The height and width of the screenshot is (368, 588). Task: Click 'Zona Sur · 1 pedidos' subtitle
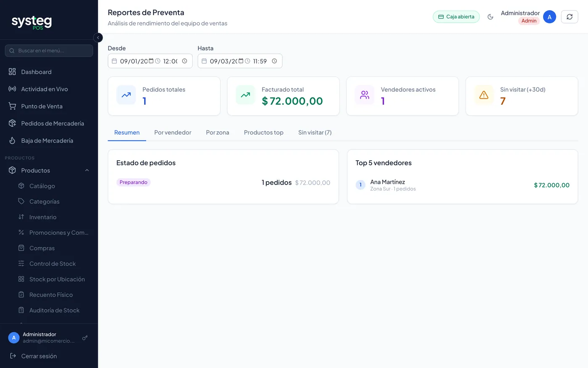click(x=393, y=189)
